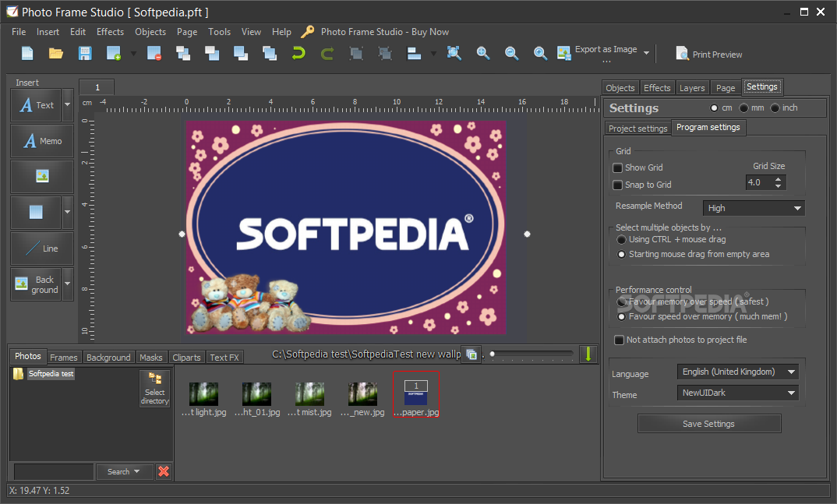Open the Search dropdown button
The height and width of the screenshot is (504, 837).
(124, 471)
